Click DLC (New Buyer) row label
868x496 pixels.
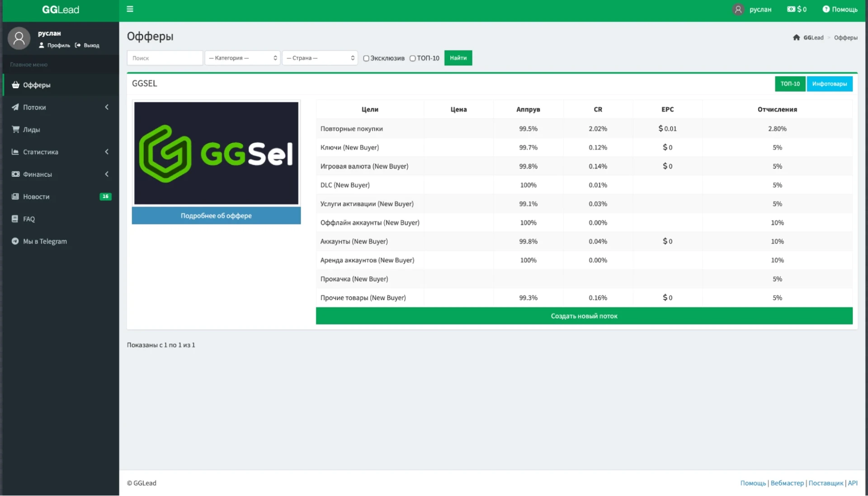click(x=345, y=185)
